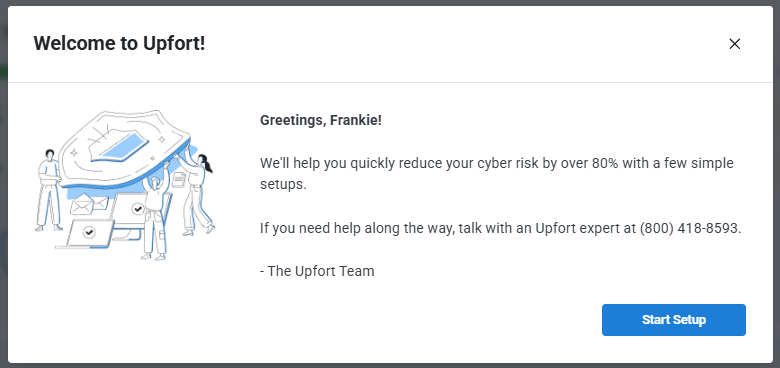Click the envelope icons in illustration
The width and height of the screenshot is (780, 368).
coord(89,205)
